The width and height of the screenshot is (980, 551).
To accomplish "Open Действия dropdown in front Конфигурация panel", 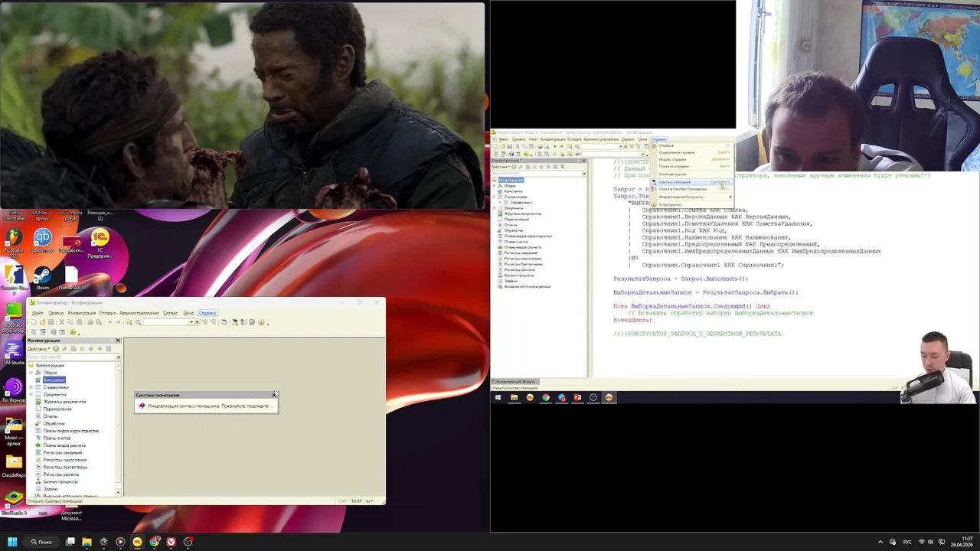I will [x=39, y=349].
